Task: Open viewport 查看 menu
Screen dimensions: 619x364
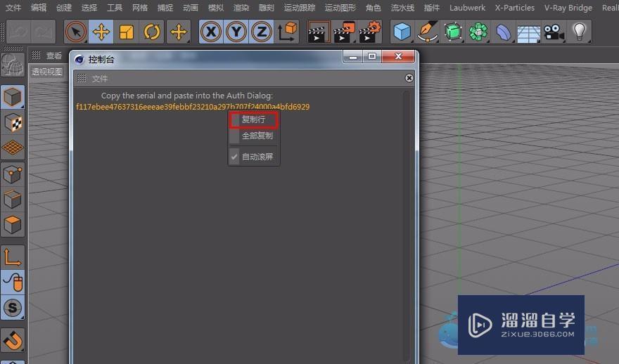Action: (54, 56)
